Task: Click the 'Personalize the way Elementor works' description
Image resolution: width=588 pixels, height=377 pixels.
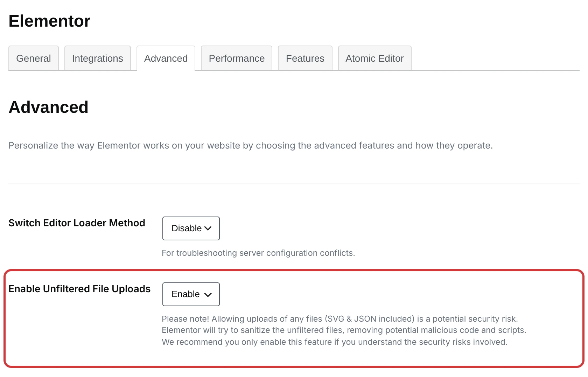Action: [x=251, y=145]
